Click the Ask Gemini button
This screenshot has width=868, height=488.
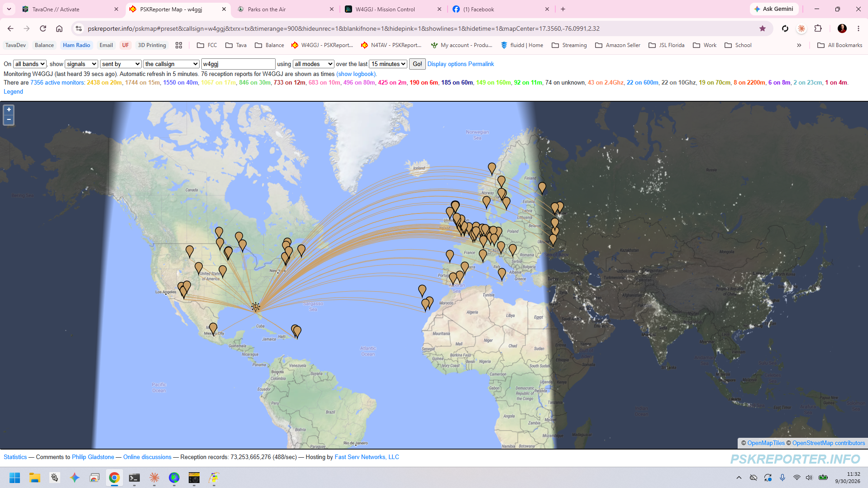[774, 9]
